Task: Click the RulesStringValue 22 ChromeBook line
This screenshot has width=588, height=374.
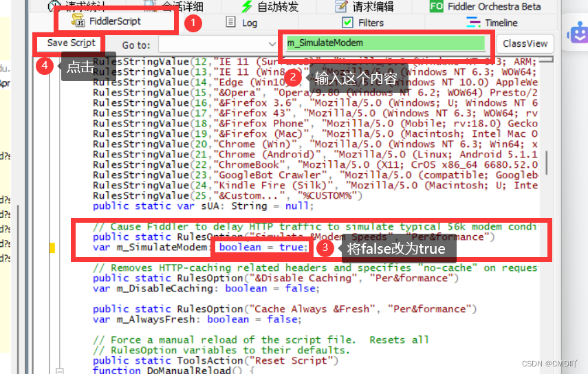Action: point(316,165)
